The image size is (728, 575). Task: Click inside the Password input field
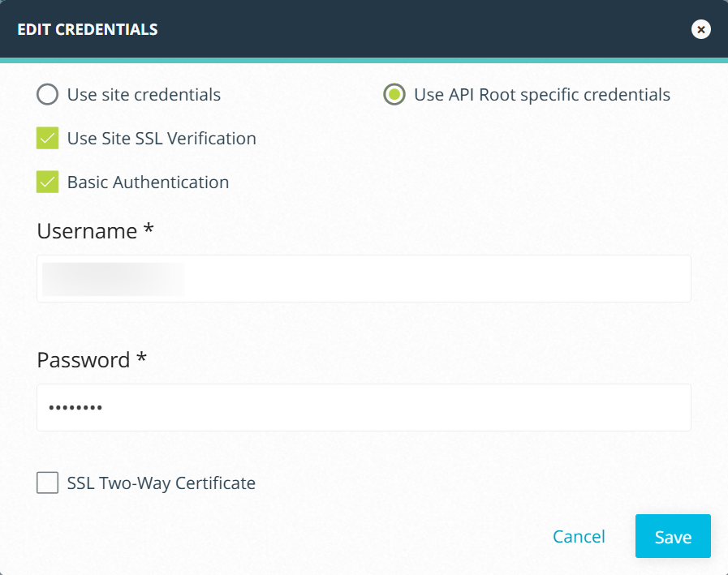[364, 407]
